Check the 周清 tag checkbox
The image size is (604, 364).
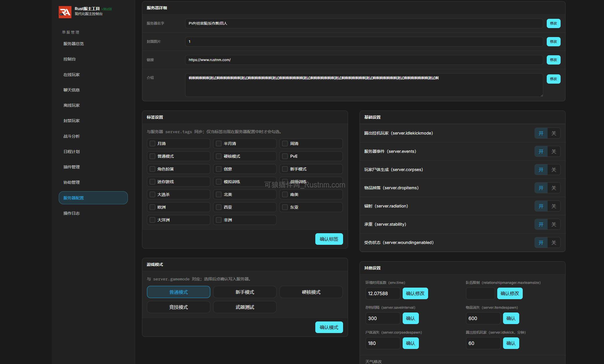(x=285, y=144)
